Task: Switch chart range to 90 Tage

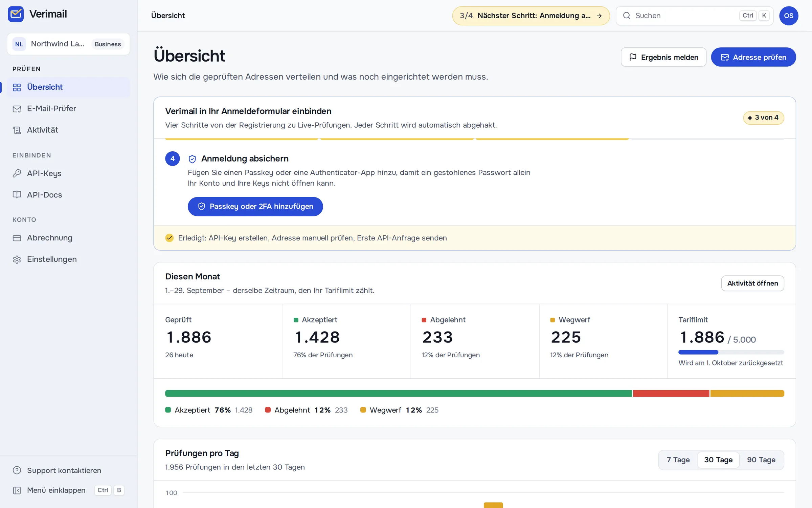Action: click(761, 460)
